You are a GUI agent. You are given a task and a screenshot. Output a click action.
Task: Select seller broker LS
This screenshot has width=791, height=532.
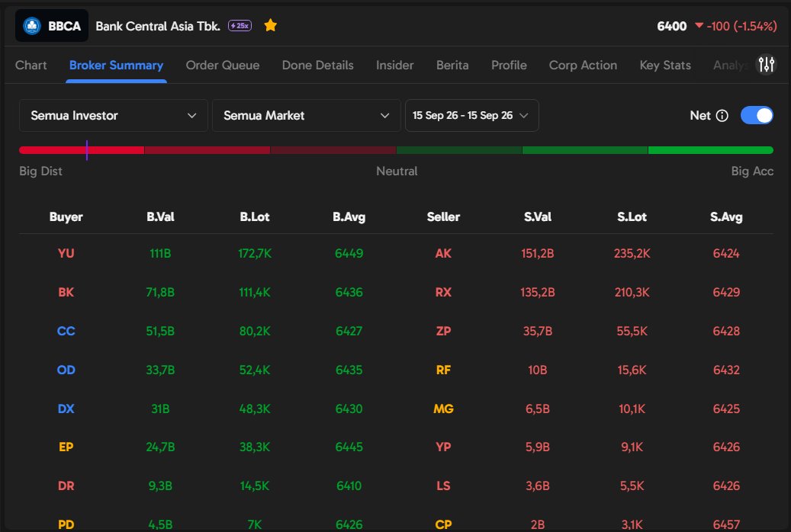(x=443, y=486)
